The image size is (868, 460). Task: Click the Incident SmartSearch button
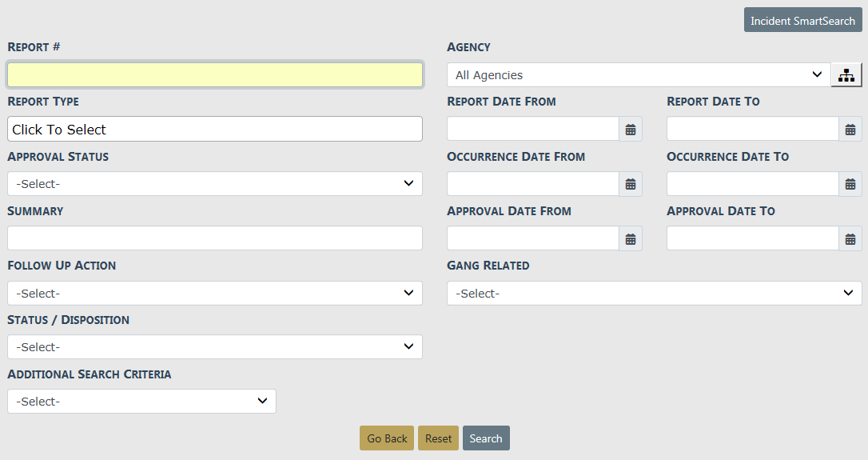pyautogui.click(x=802, y=21)
